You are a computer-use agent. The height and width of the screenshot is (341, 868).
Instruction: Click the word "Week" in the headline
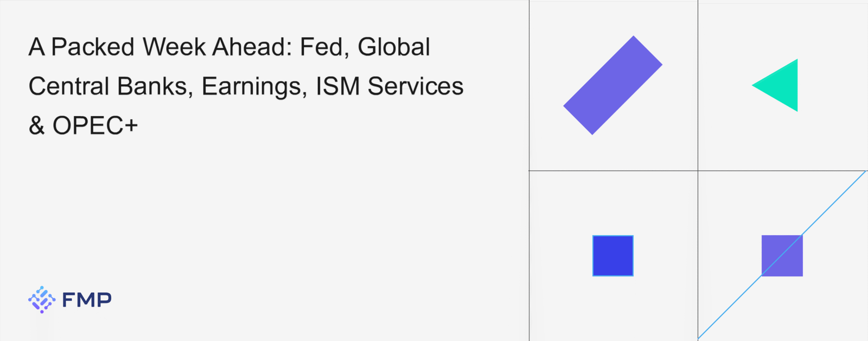click(x=174, y=47)
